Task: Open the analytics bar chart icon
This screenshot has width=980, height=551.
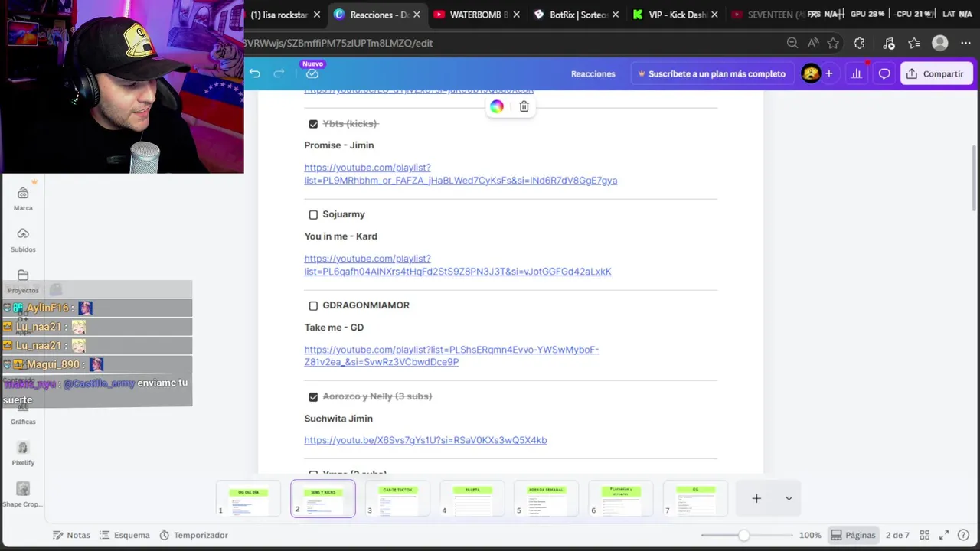Action: (856, 73)
